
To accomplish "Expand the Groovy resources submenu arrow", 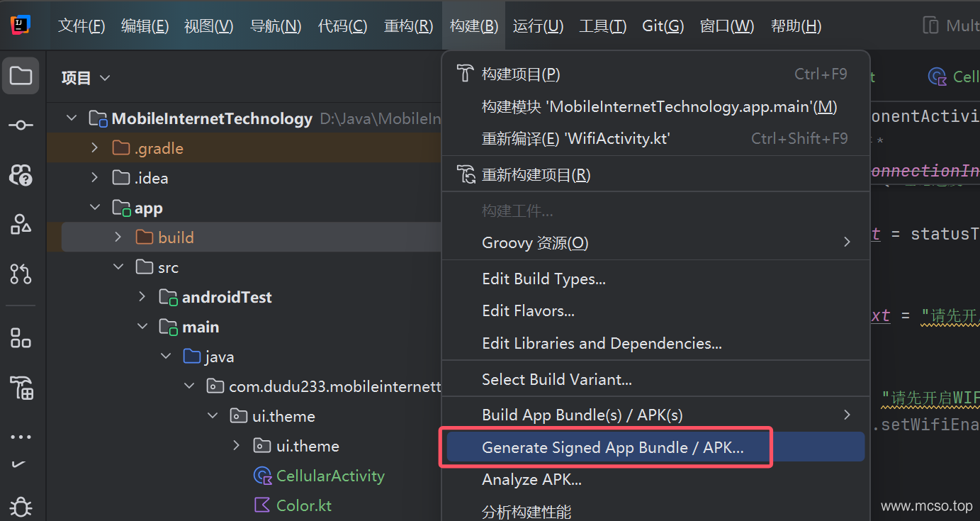I will (847, 242).
